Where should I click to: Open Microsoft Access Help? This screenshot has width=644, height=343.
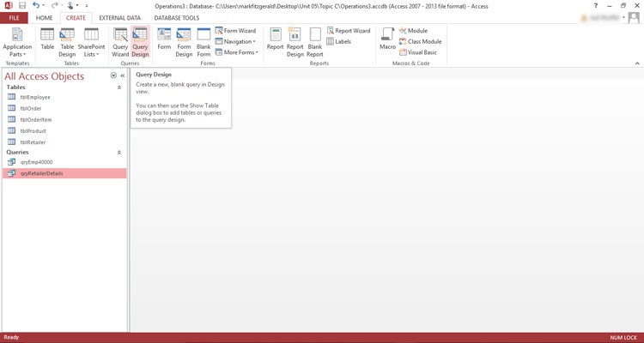(596, 6)
